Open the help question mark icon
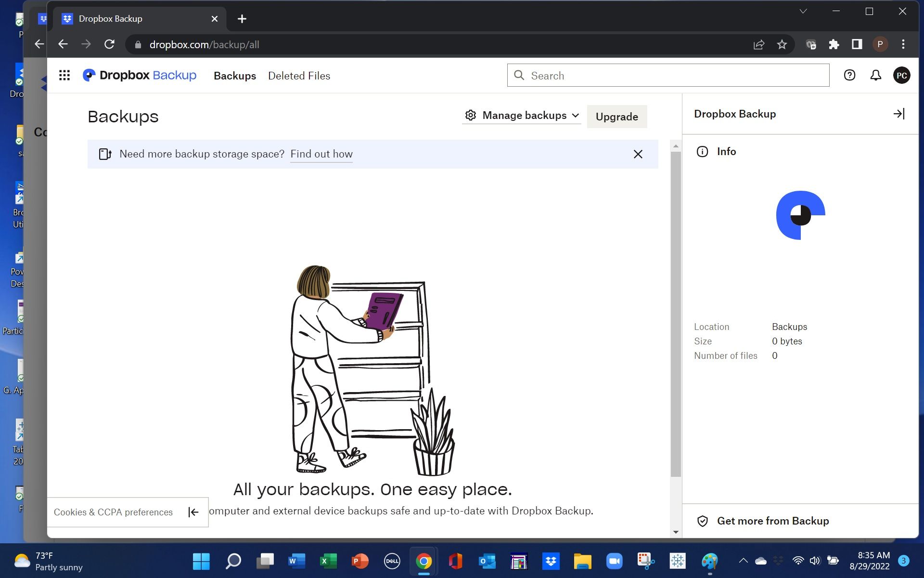This screenshot has width=924, height=578. (x=849, y=75)
